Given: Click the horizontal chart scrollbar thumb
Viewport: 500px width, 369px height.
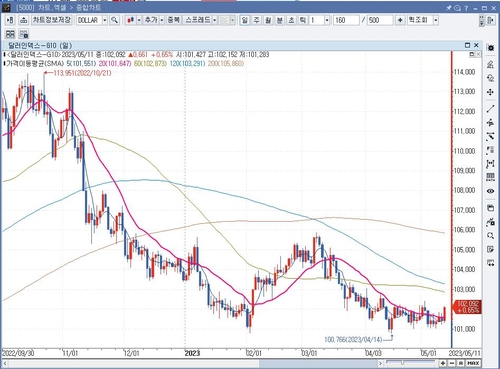Looking at the screenshot, I should (318, 363).
